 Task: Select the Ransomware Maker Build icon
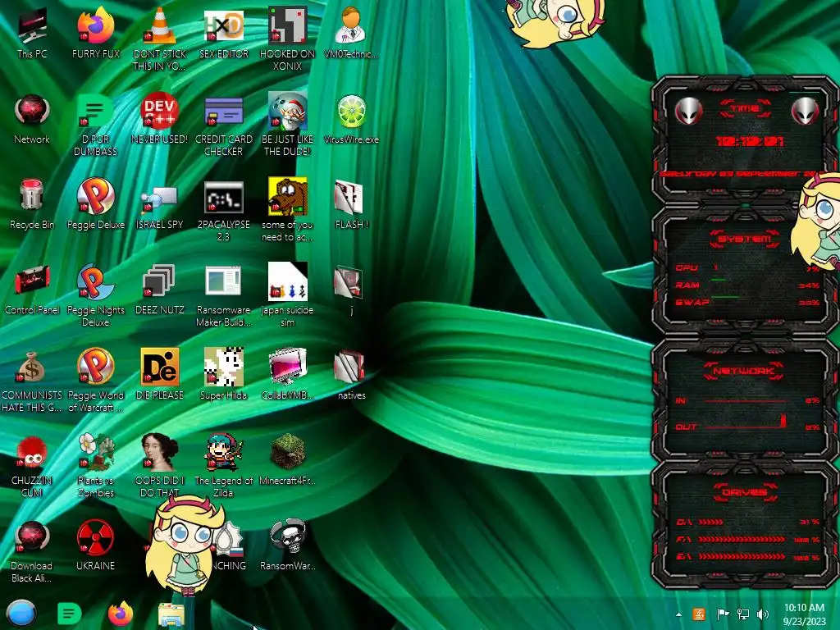223,294
